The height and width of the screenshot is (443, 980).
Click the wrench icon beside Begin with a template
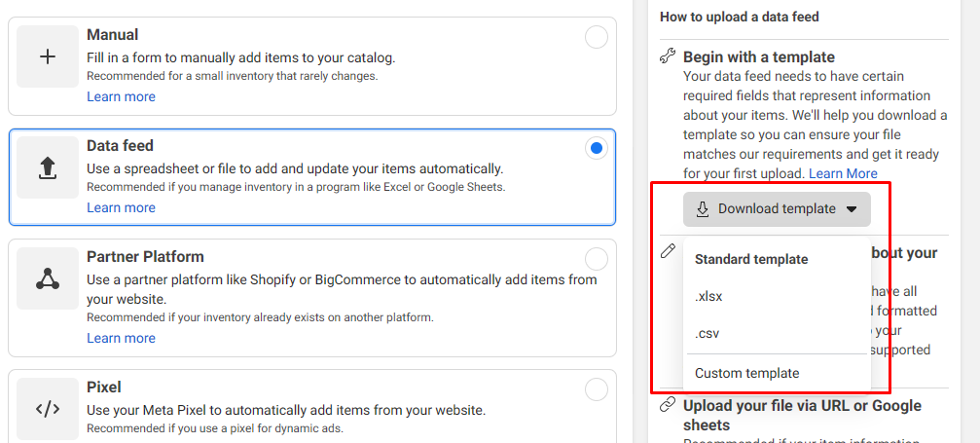coord(668,56)
